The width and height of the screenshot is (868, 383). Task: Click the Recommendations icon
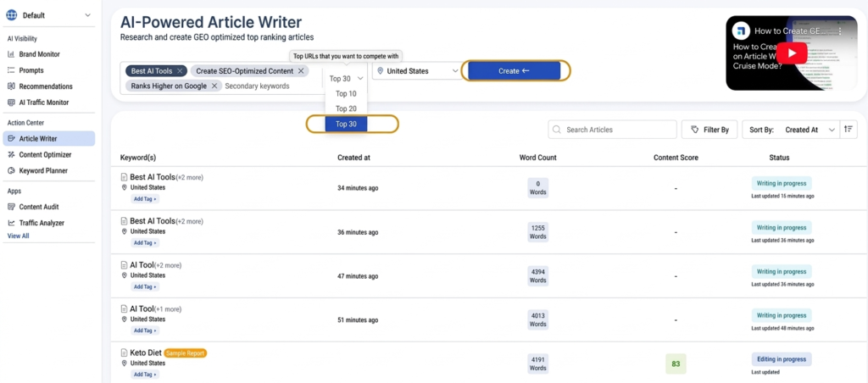click(x=11, y=86)
